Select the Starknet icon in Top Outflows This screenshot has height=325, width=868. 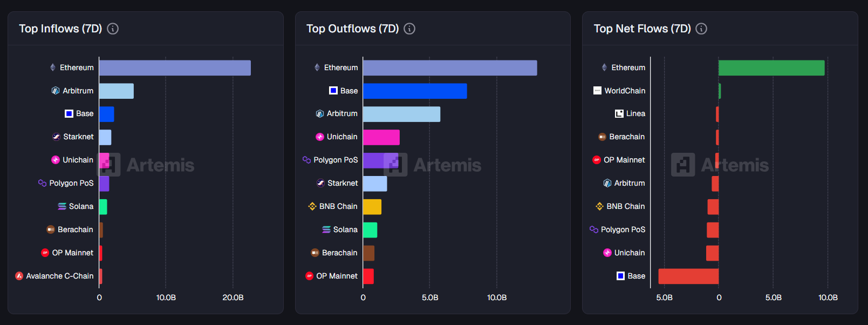(x=320, y=183)
